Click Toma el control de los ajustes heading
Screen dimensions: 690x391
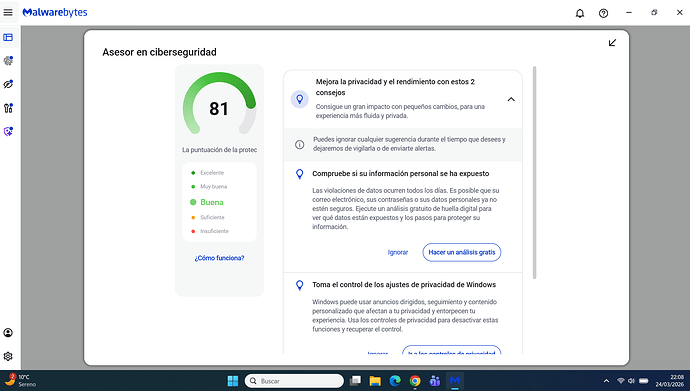(x=404, y=285)
